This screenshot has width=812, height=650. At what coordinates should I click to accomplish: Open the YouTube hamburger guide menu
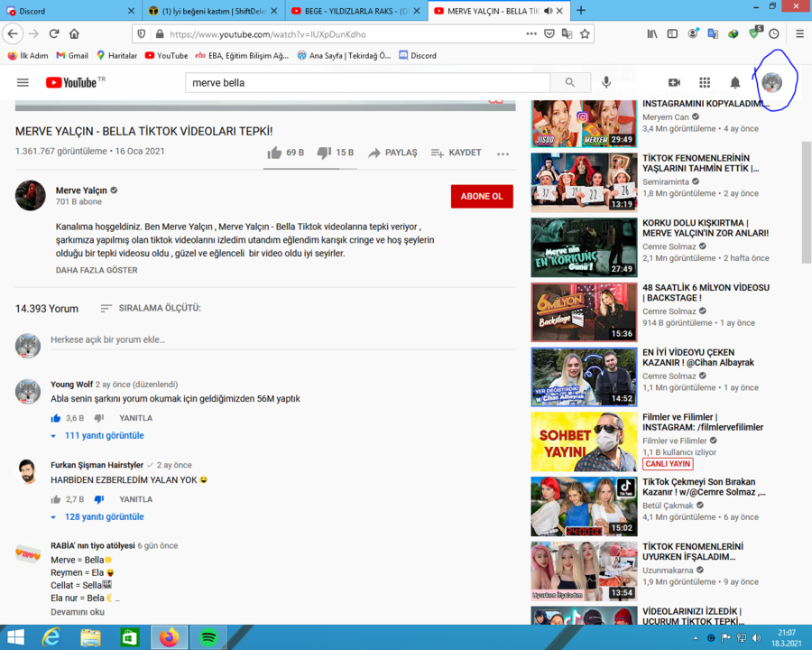23,82
